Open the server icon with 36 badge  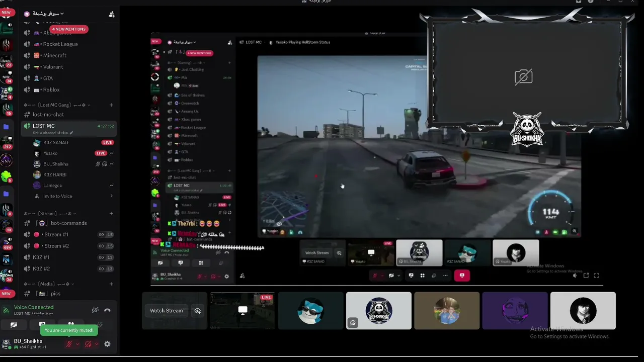click(x=7, y=276)
